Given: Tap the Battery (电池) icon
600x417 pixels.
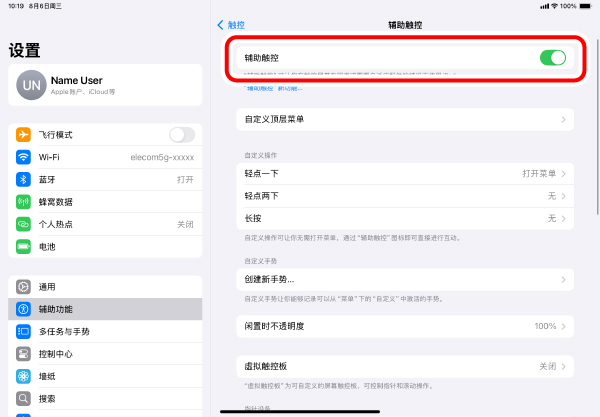Looking at the screenshot, I should pyautogui.click(x=22, y=246).
